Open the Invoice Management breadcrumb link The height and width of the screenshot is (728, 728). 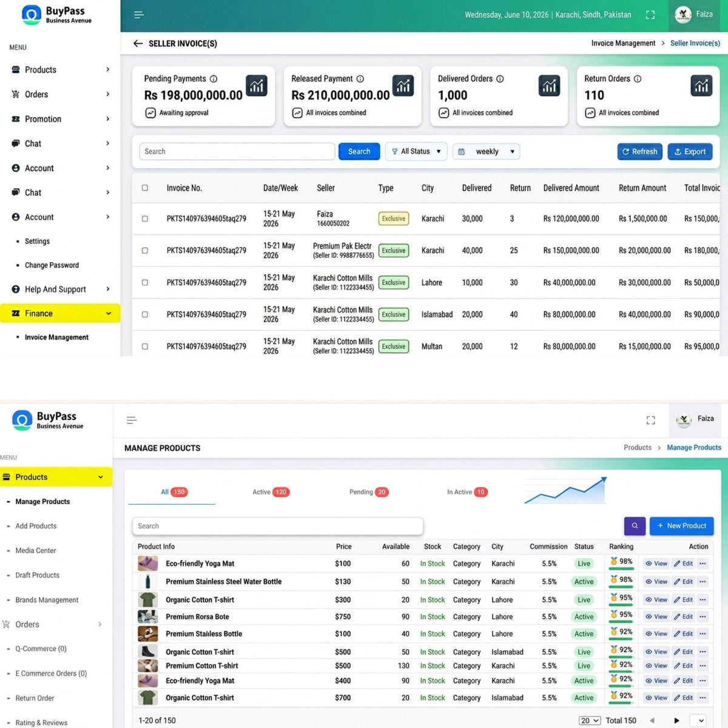click(623, 43)
